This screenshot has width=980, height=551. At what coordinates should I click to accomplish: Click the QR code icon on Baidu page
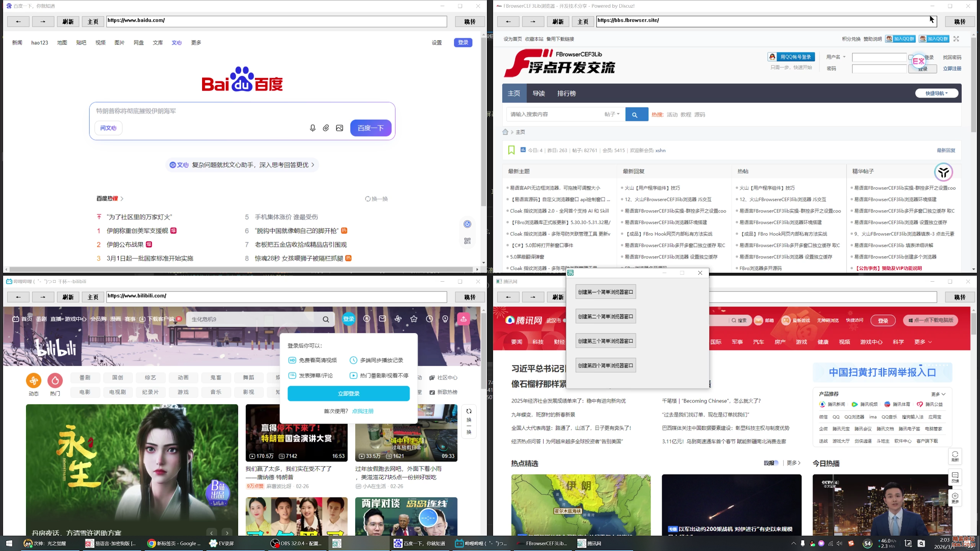(x=467, y=241)
